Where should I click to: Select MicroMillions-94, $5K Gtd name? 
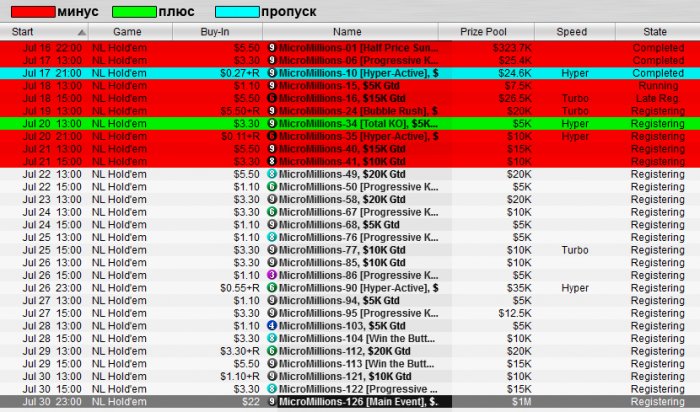click(x=339, y=300)
